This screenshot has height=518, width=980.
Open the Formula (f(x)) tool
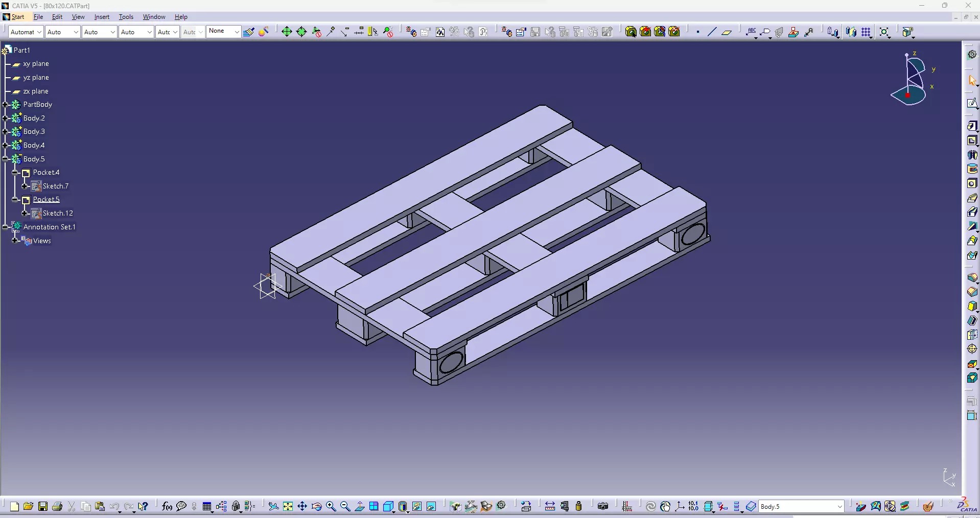167,506
